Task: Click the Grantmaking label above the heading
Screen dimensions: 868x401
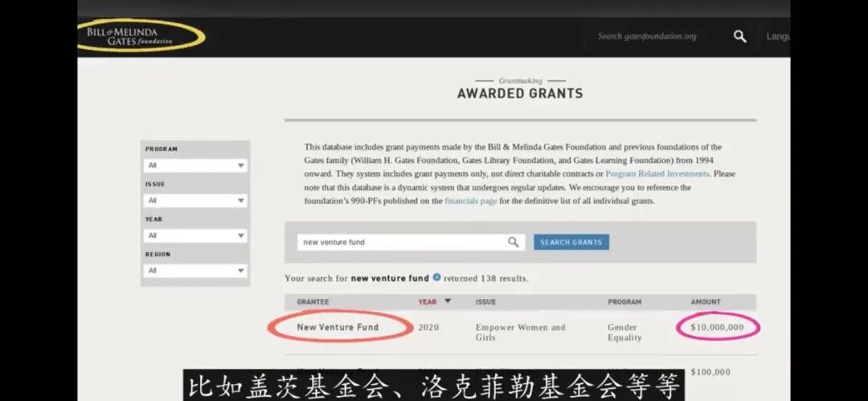Action: pyautogui.click(x=520, y=81)
